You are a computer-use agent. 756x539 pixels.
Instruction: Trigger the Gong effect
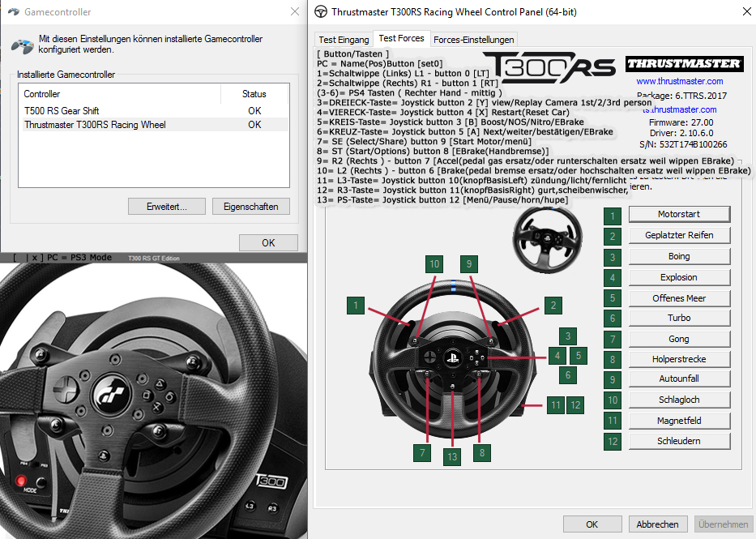click(679, 339)
